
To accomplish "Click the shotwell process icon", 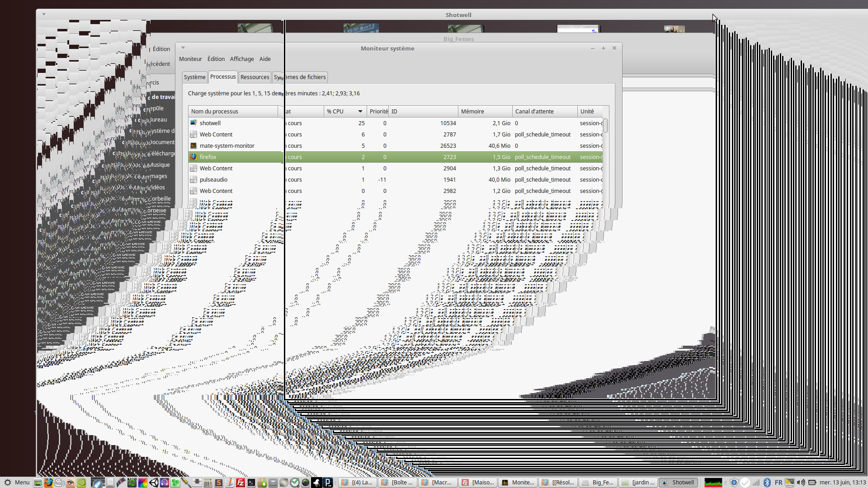I will coord(193,123).
